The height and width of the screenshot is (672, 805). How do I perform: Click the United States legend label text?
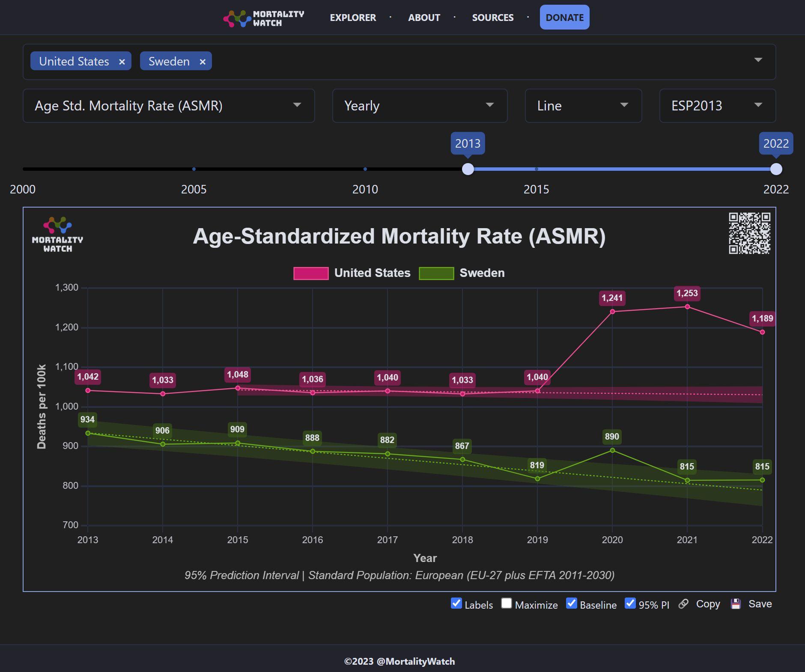pos(372,273)
